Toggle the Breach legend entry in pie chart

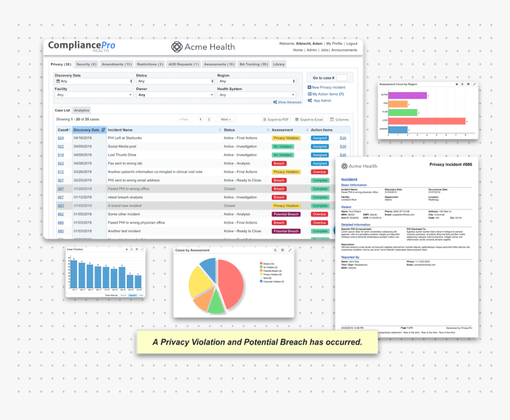[267, 264]
